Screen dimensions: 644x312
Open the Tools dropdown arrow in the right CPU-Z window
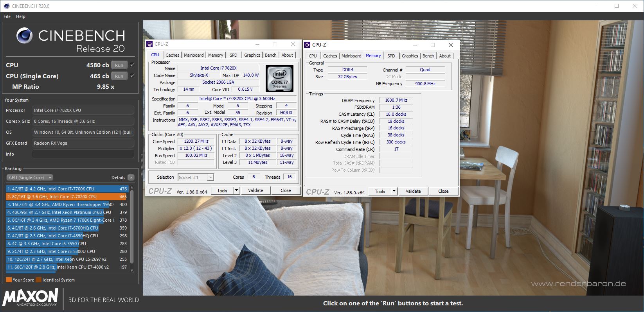pyautogui.click(x=394, y=191)
